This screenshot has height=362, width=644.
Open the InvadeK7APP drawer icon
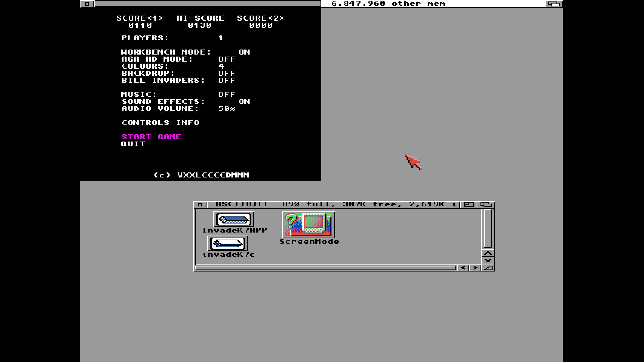point(233,219)
